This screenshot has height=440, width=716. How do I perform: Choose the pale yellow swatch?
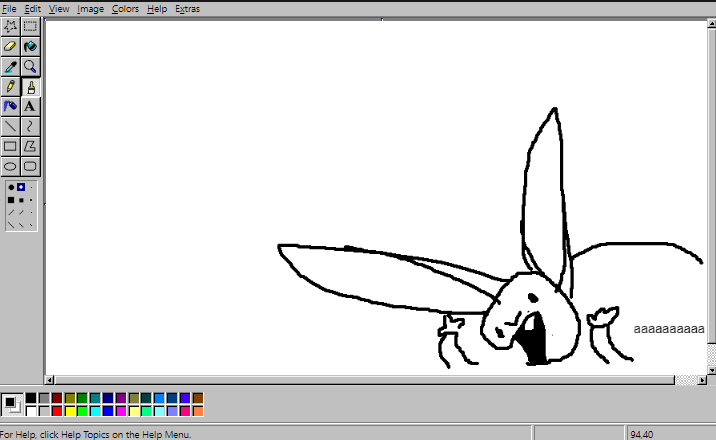click(133, 411)
